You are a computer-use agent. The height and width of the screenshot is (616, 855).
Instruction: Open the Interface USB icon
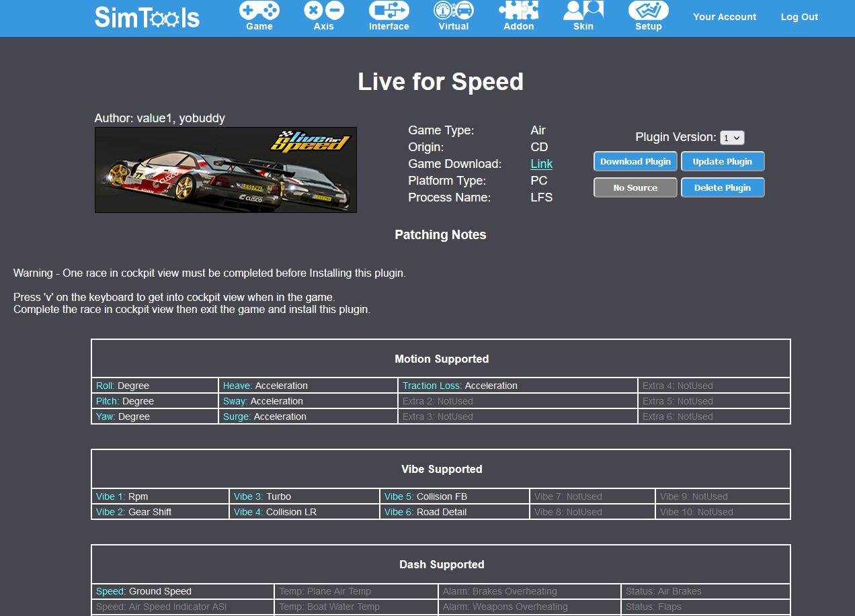389,11
